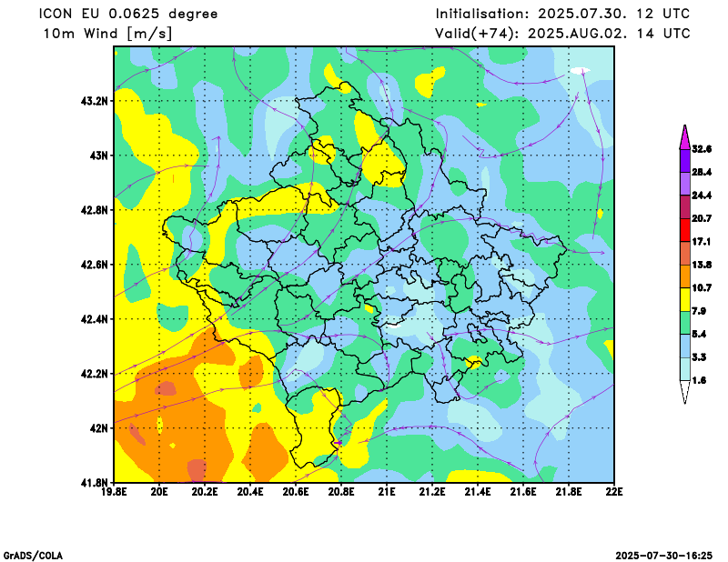The height and width of the screenshot is (562, 728).
Task: Click the 42.8N latitude label
Action: coord(95,210)
